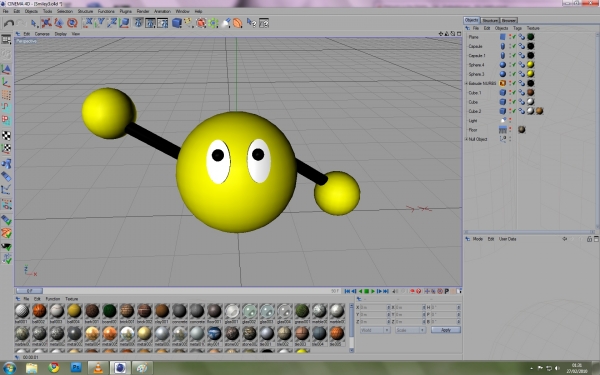This screenshot has width=600, height=375.
Task: Jump to timeline start button
Action: click(x=347, y=291)
